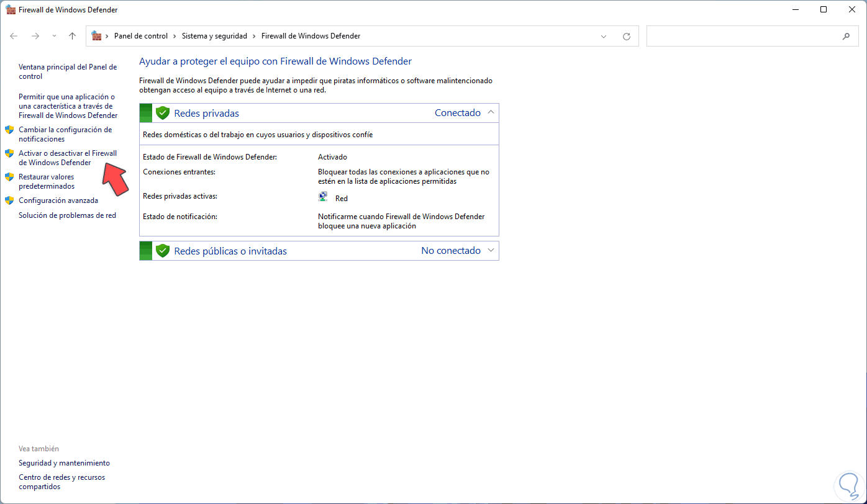Click the Redes domésticas o del trabajo description
This screenshot has height=504, width=867.
click(258, 134)
